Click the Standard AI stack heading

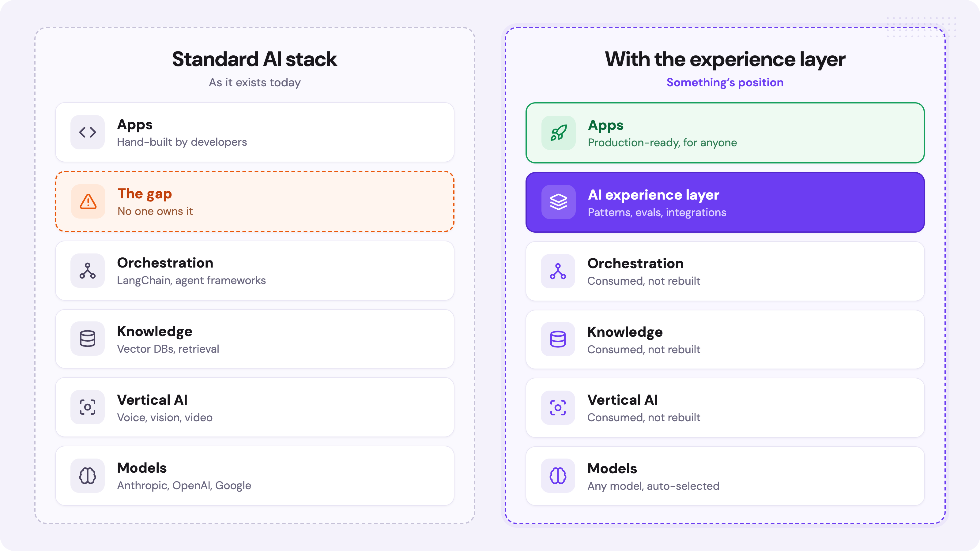tap(254, 59)
